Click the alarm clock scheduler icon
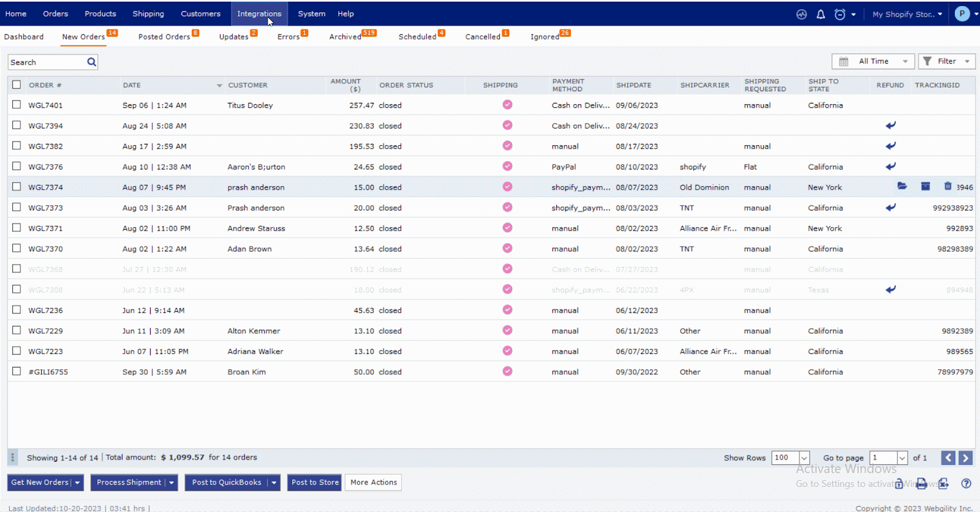980x512 pixels. click(x=840, y=14)
